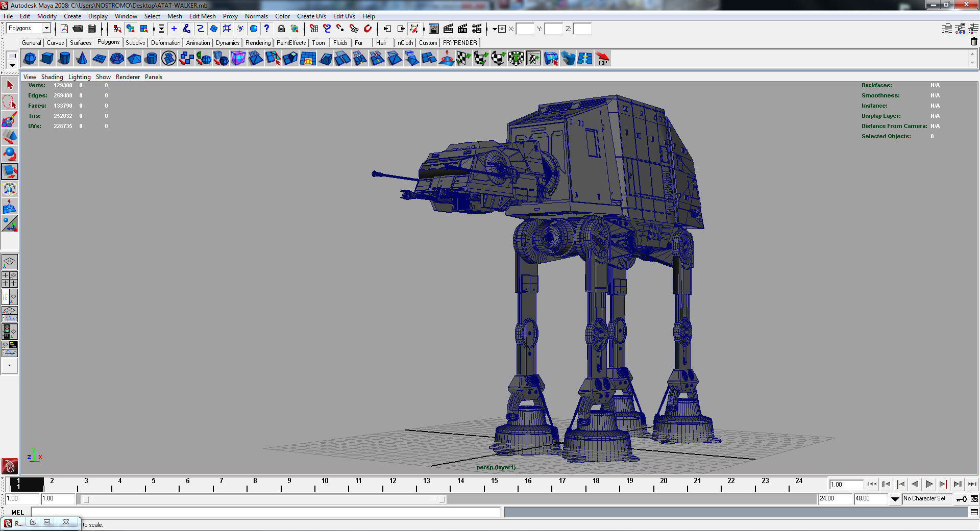Create a polygon cylinder from the shelf
This screenshot has width=980, height=531.
coord(64,59)
